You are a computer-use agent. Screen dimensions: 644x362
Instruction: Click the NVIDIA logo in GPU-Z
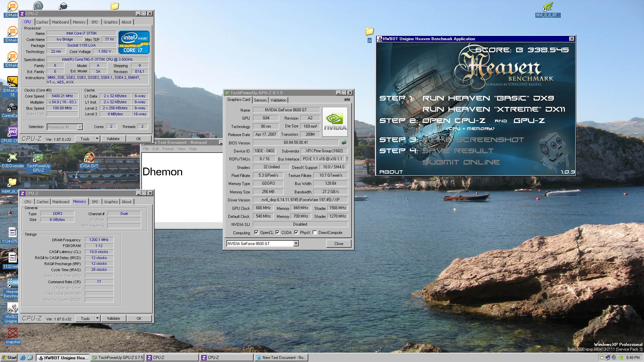point(335,122)
